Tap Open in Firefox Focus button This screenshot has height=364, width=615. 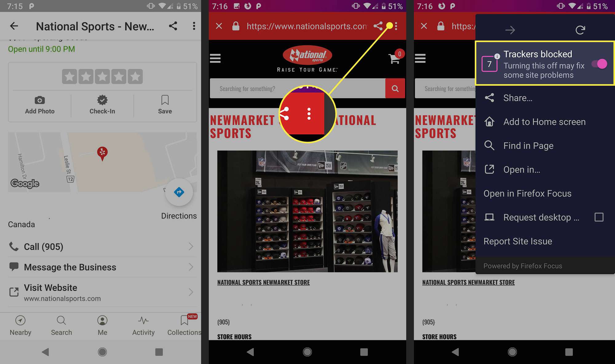pyautogui.click(x=527, y=193)
